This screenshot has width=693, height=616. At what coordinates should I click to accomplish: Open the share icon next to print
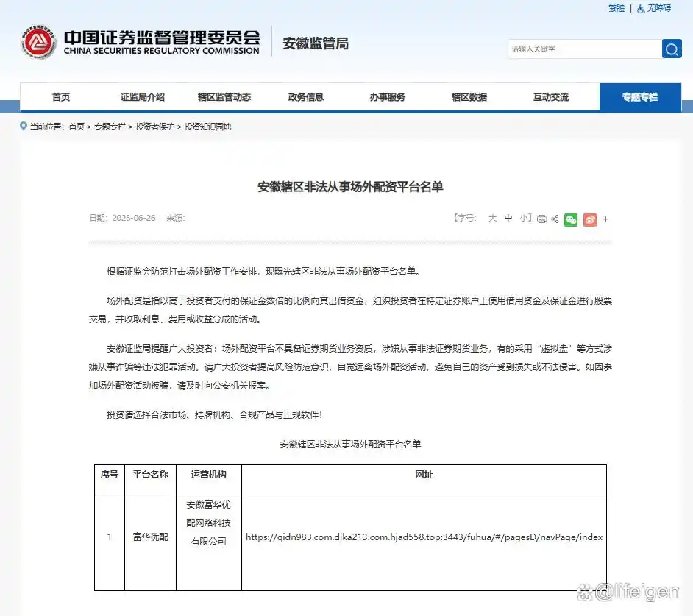coord(555,219)
